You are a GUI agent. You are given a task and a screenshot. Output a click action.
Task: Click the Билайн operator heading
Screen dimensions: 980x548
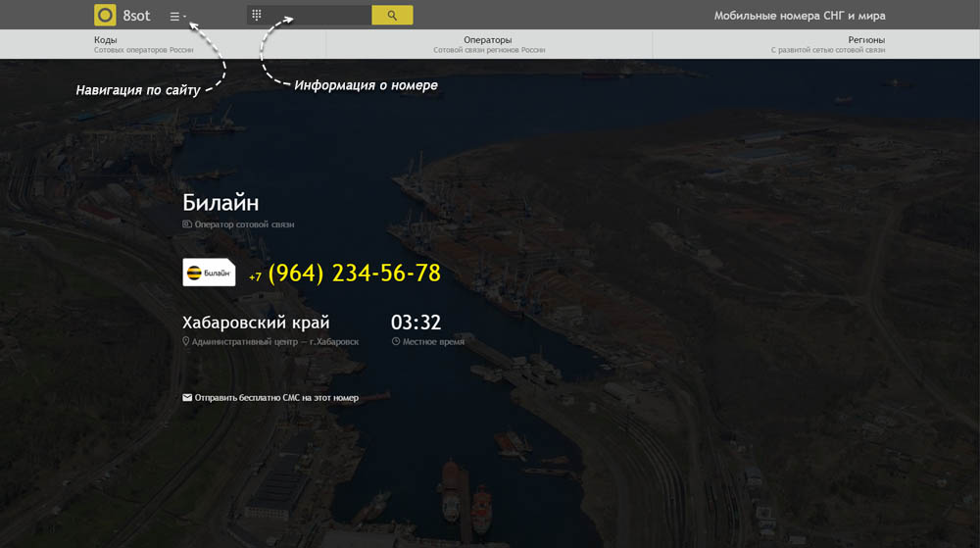[220, 203]
